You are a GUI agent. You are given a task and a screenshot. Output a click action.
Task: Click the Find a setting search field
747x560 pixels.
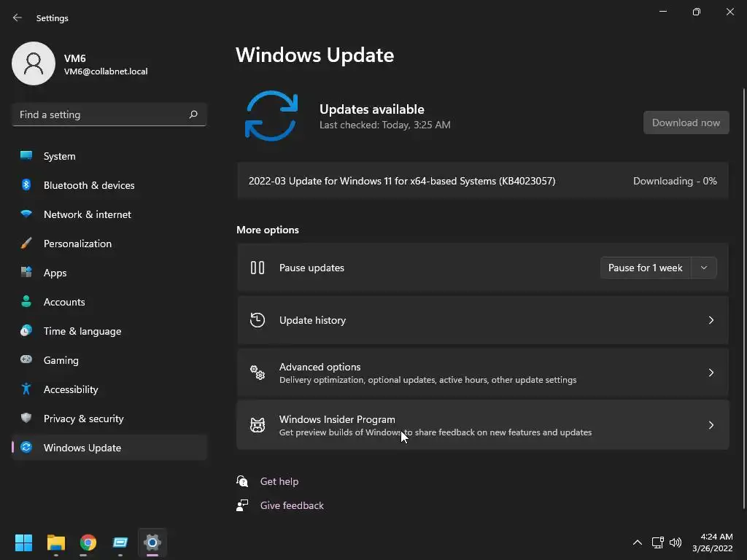point(109,114)
